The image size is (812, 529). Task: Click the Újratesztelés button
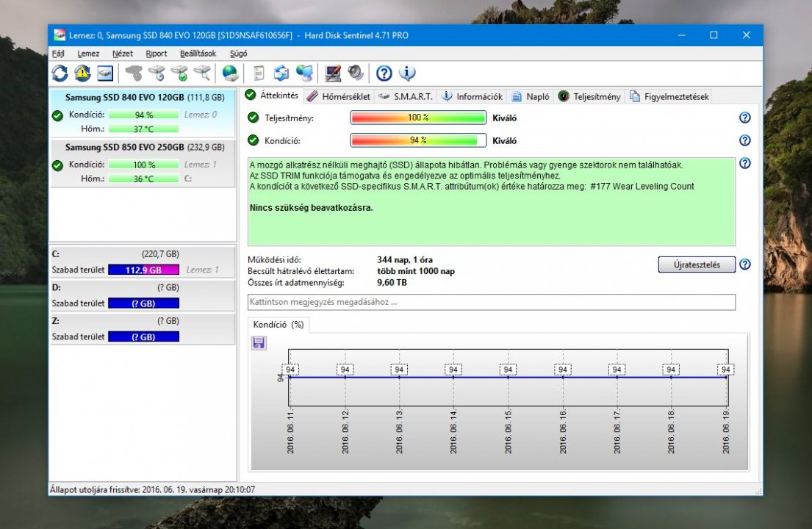[x=697, y=264]
